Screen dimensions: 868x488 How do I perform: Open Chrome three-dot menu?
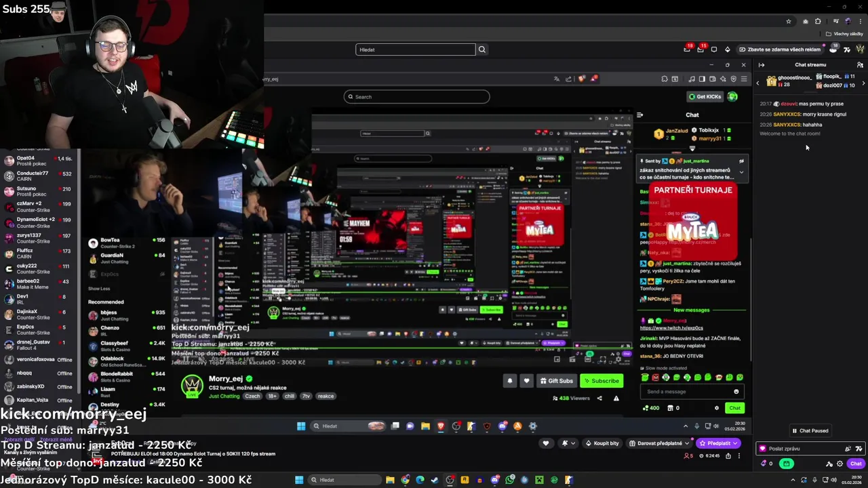[x=861, y=22]
